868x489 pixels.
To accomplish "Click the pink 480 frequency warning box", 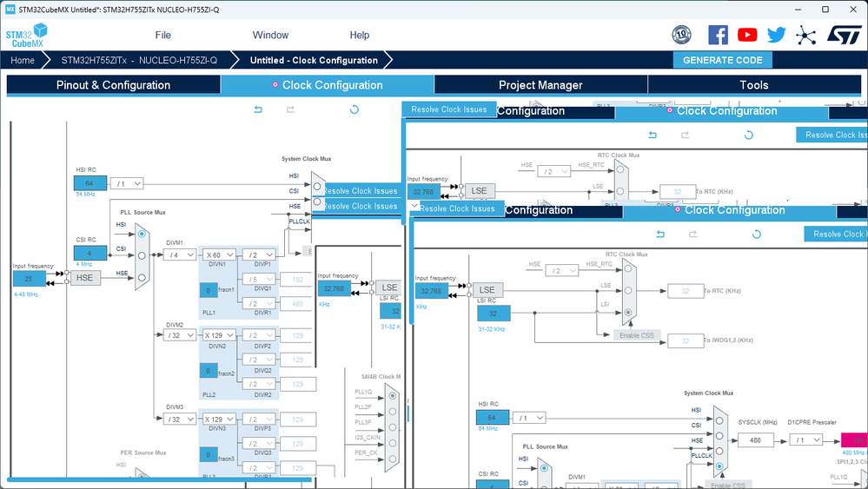I will click(x=854, y=440).
